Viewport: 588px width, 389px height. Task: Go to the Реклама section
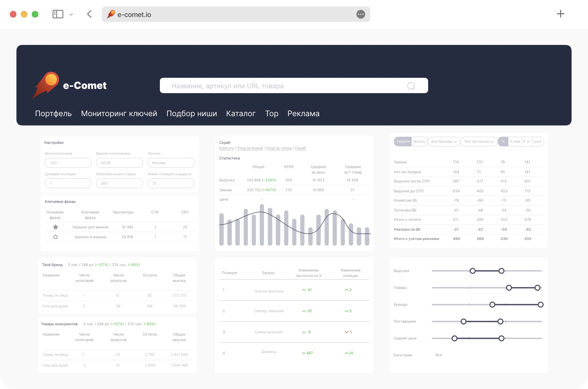pyautogui.click(x=303, y=113)
